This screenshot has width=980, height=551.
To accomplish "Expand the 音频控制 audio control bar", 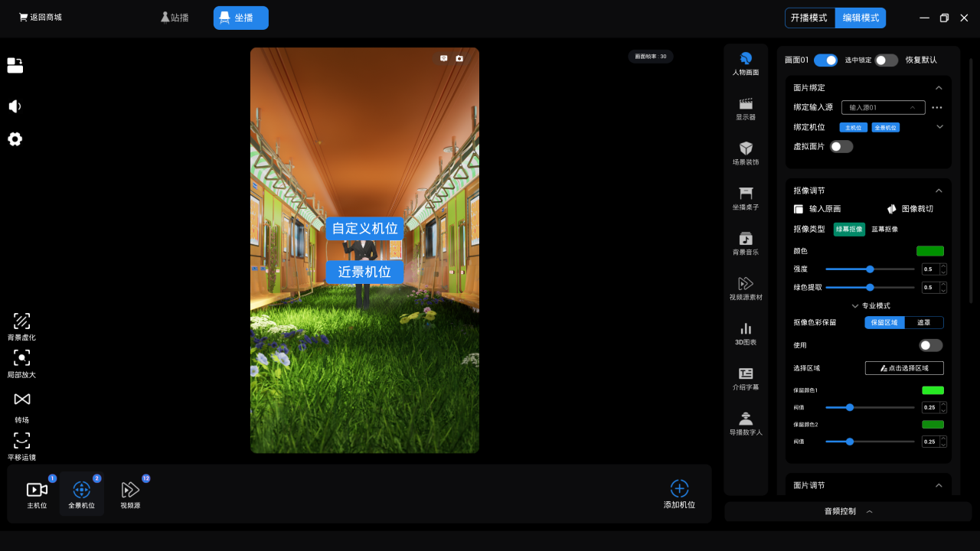I will [848, 511].
